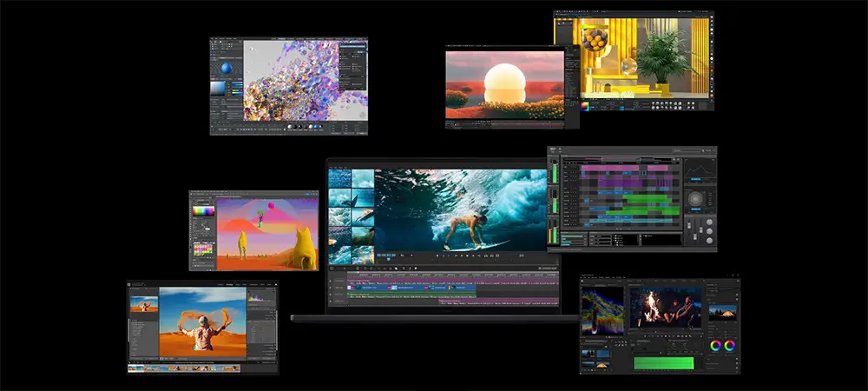Click the color wheel at the interior 3D app's bottom edge
The height and width of the screenshot is (391, 868).
[584, 105]
